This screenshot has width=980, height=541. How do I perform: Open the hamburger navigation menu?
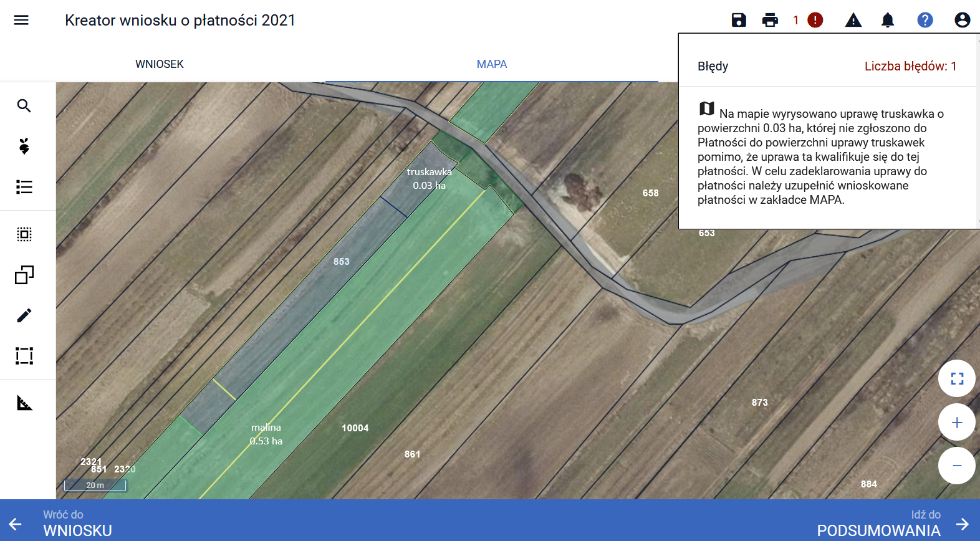(x=21, y=20)
